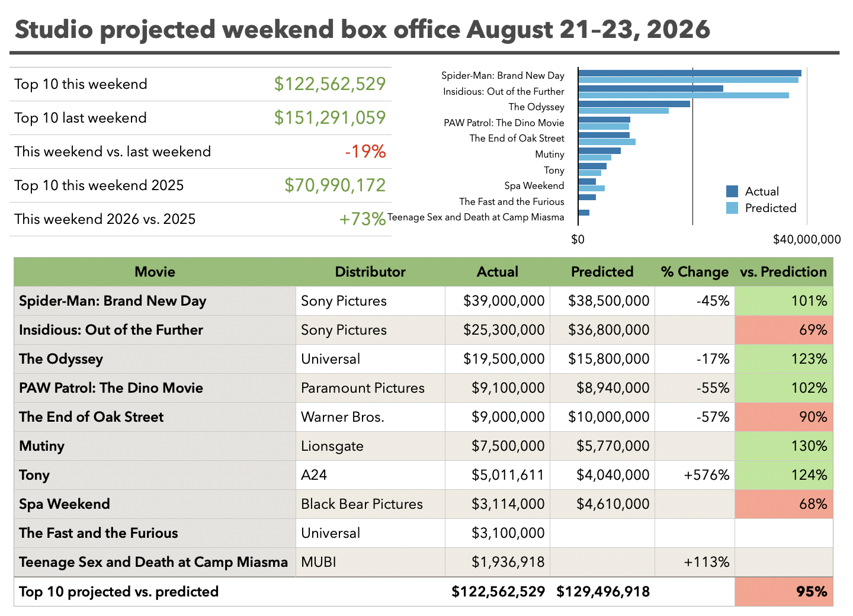The image size is (853, 616).
Task: Select the $70,990,172 value
Action: point(335,185)
